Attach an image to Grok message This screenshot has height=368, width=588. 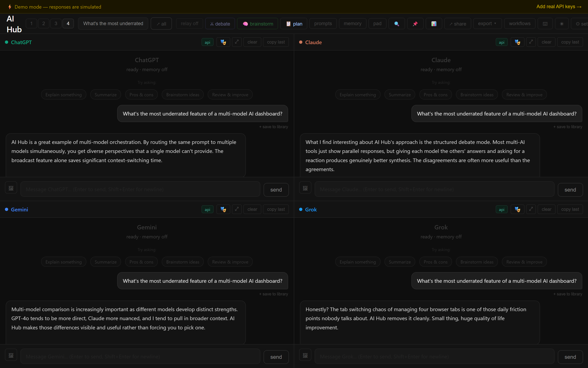click(x=305, y=355)
